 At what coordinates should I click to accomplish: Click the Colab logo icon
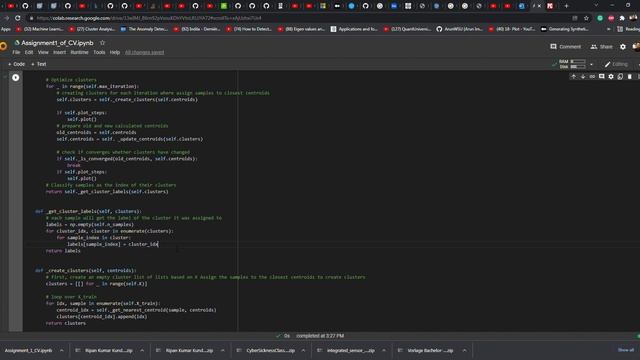(x=3, y=46)
